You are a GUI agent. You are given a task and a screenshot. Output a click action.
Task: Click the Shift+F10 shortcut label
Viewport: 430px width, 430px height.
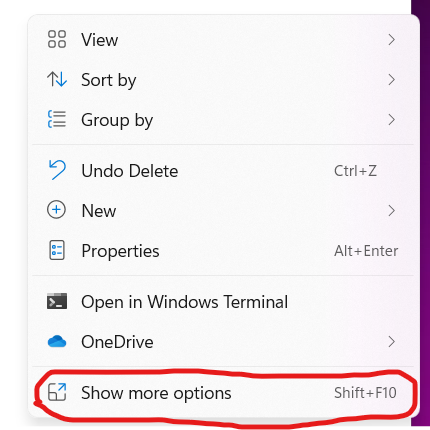(365, 393)
